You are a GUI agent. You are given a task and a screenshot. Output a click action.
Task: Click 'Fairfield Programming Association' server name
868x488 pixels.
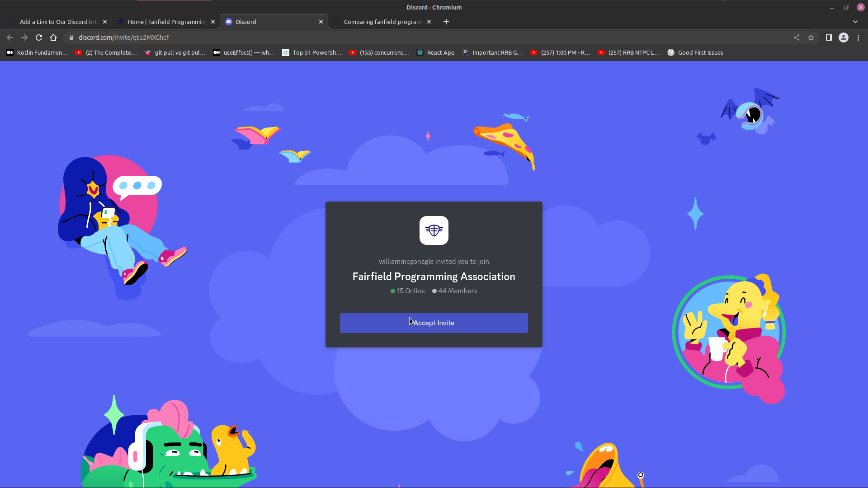tap(434, 277)
